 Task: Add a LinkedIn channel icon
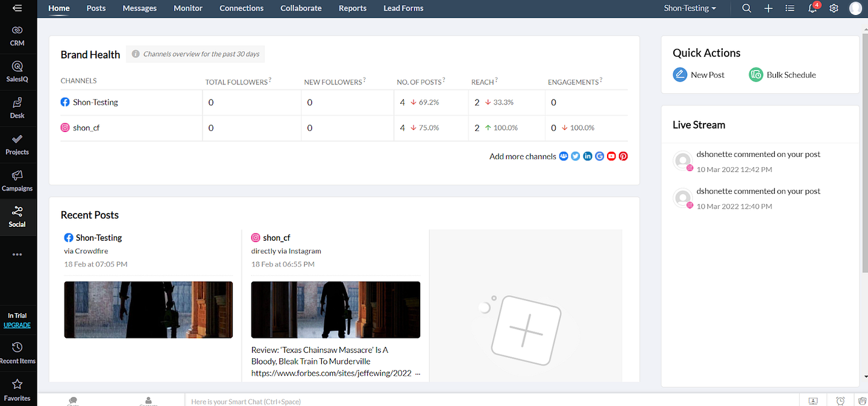(x=588, y=156)
